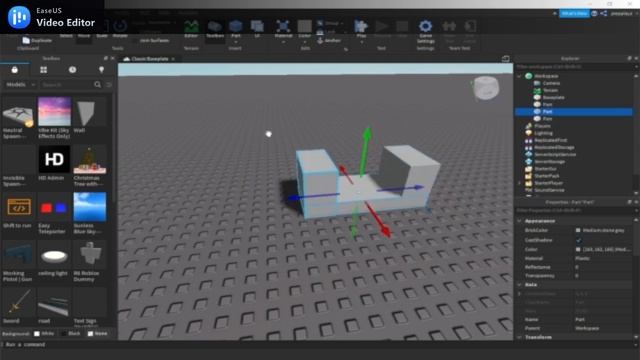The height and width of the screenshot is (360, 640).
Task: Insert the ceiling light model
Action: 54,255
